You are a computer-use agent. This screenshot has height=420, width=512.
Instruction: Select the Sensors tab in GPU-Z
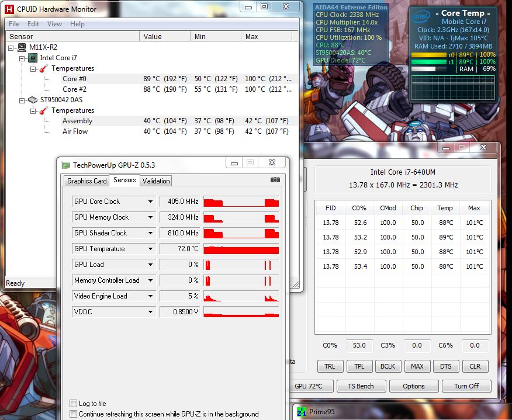click(124, 180)
